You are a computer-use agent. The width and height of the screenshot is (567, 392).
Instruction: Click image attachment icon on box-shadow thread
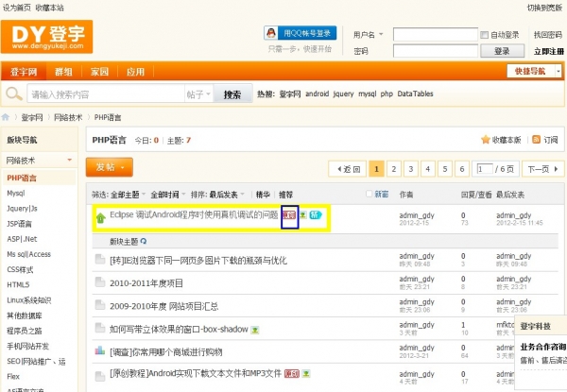pos(255,330)
